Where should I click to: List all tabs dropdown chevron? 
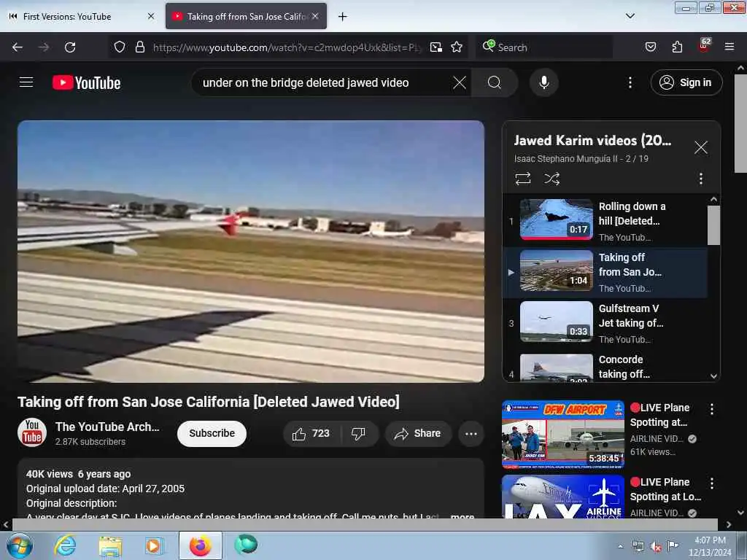(x=630, y=16)
